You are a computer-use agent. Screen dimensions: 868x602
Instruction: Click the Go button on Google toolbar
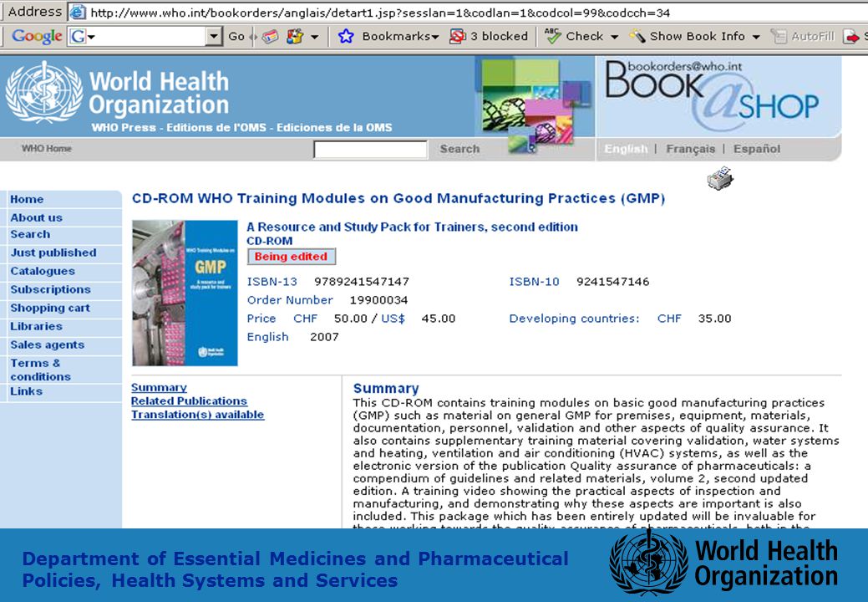tap(236, 37)
